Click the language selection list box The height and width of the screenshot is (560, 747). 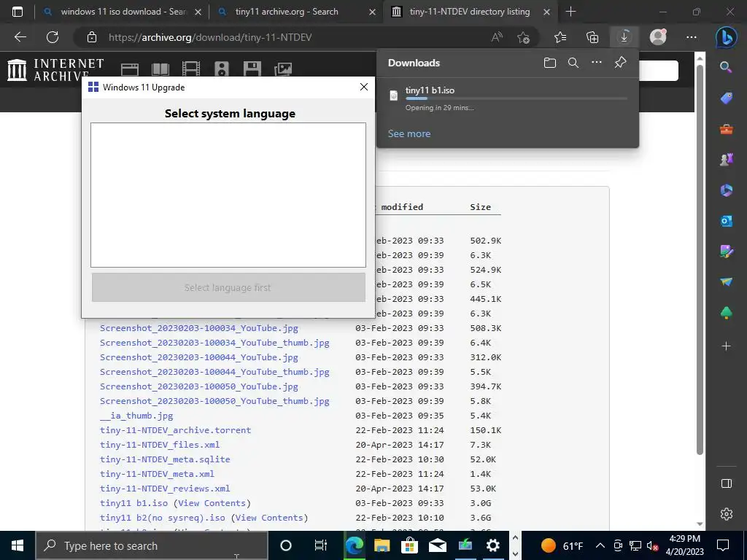click(x=228, y=195)
